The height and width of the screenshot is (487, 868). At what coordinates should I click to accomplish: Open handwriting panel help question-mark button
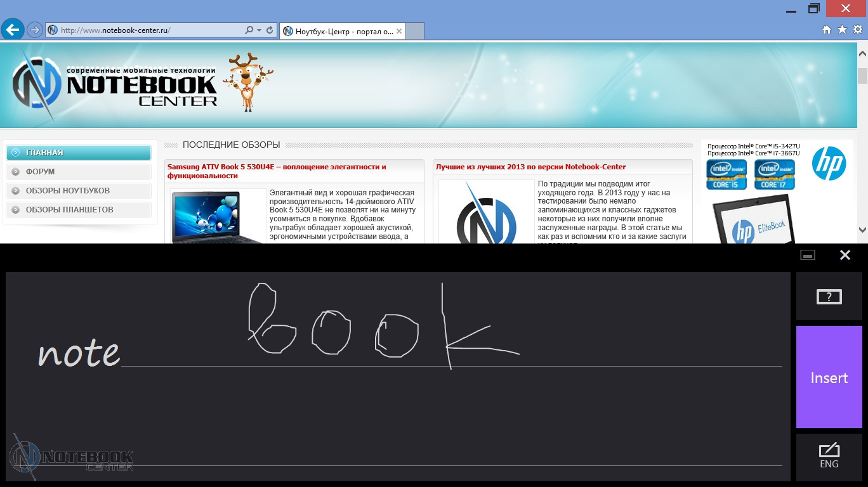(x=829, y=297)
